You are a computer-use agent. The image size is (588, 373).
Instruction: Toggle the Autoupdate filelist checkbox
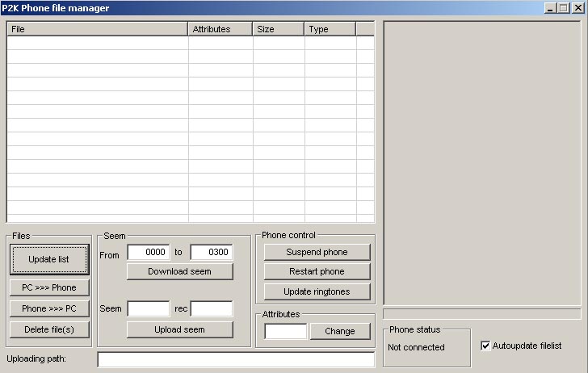(485, 346)
